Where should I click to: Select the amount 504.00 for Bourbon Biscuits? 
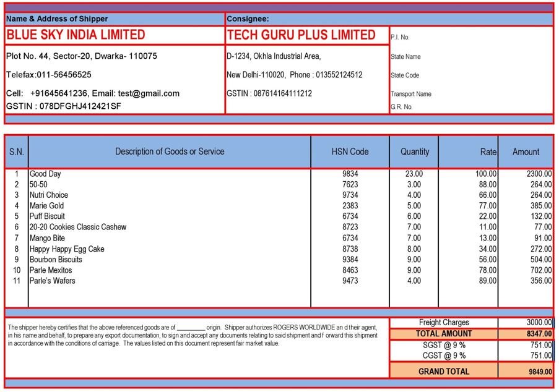(x=541, y=260)
